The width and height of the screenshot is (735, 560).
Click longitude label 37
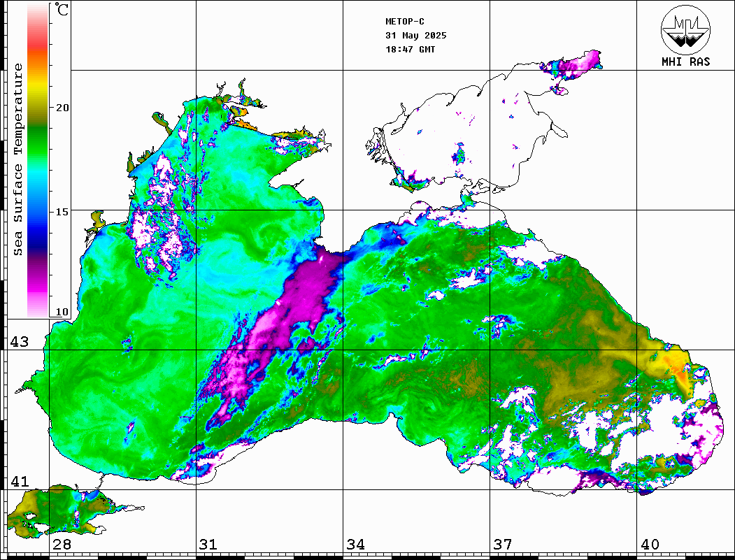(503, 545)
